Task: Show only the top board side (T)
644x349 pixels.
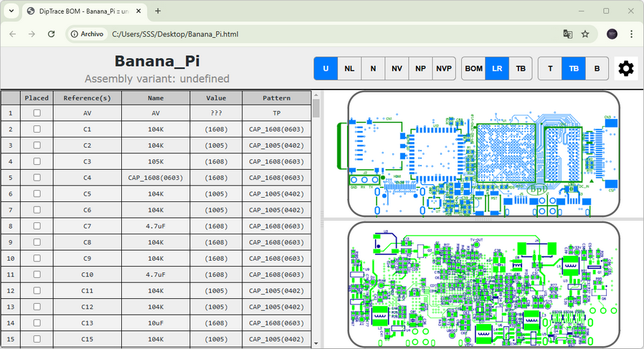Action: pos(550,69)
